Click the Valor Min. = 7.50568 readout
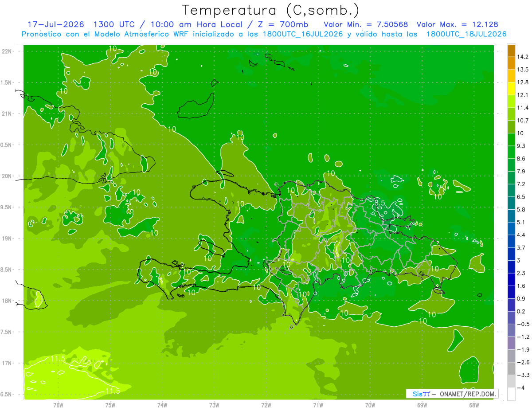 point(366,24)
